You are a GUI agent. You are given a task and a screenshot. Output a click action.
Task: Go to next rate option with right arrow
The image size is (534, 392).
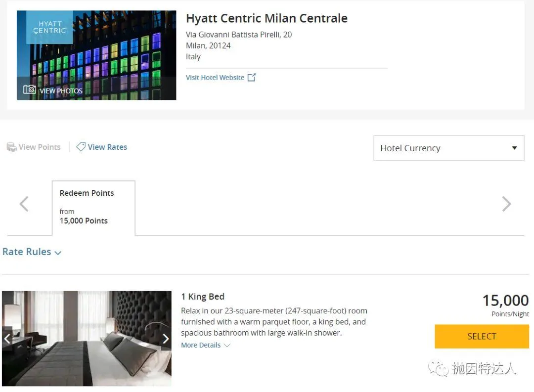pos(506,204)
